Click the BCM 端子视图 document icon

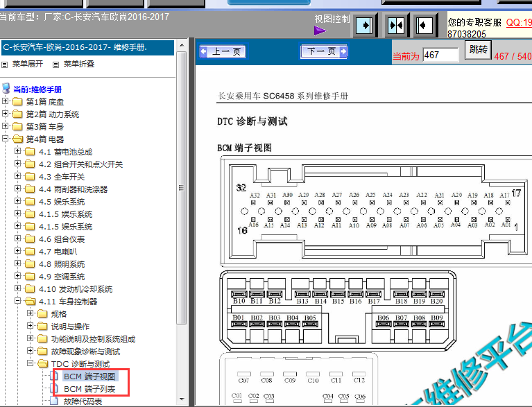[x=54, y=376]
